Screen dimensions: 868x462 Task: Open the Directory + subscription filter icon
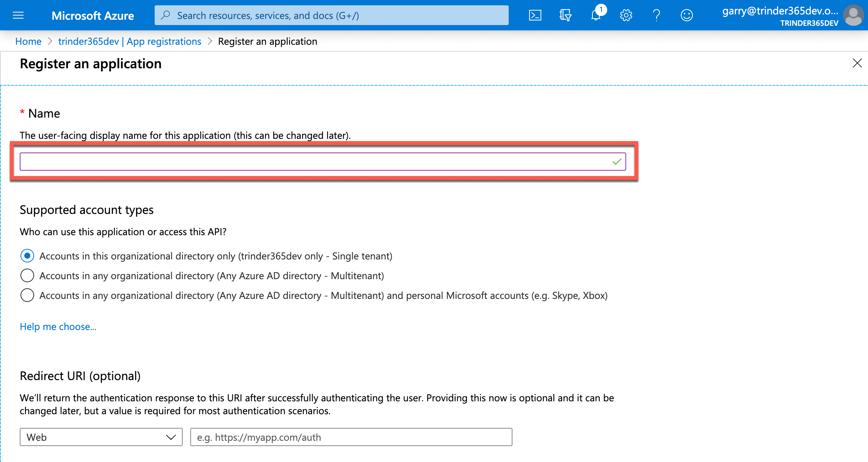565,15
